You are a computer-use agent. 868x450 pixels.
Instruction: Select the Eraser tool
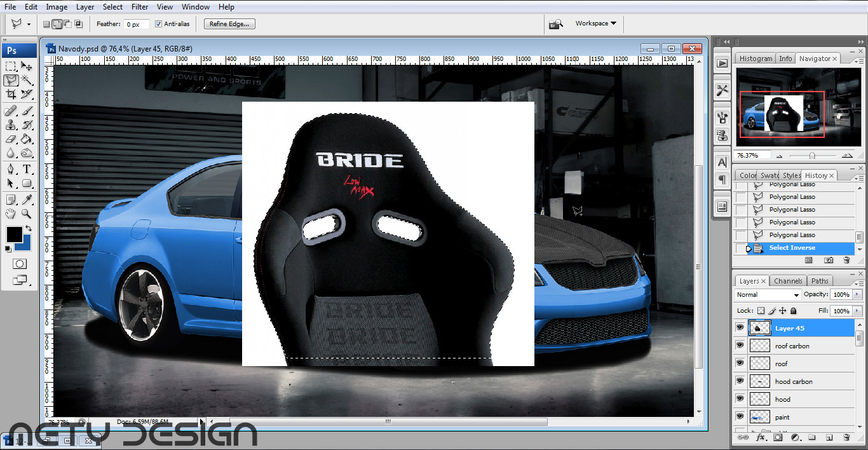pos(11,139)
